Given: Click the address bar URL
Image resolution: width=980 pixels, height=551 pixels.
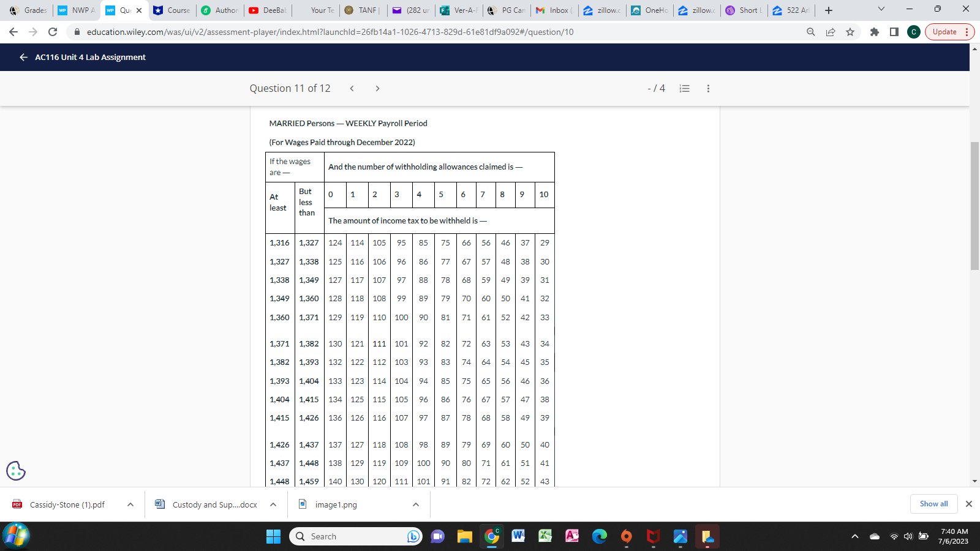Looking at the screenshot, I should coord(330,32).
